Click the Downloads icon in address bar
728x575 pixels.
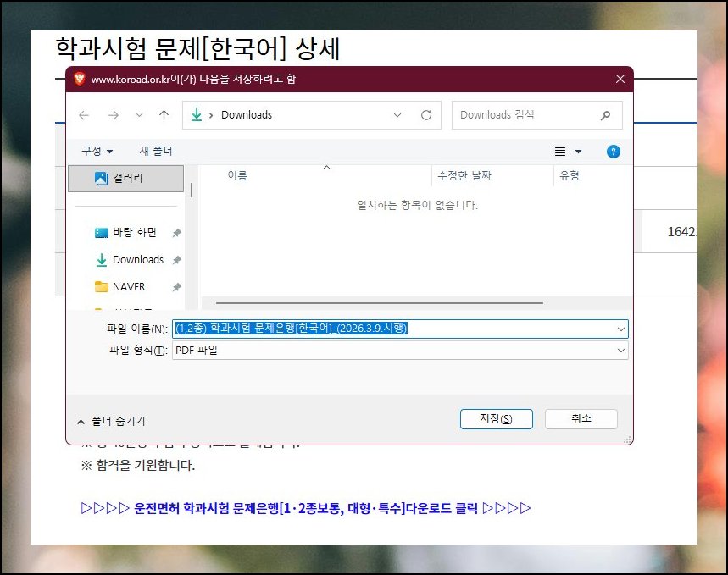(197, 114)
